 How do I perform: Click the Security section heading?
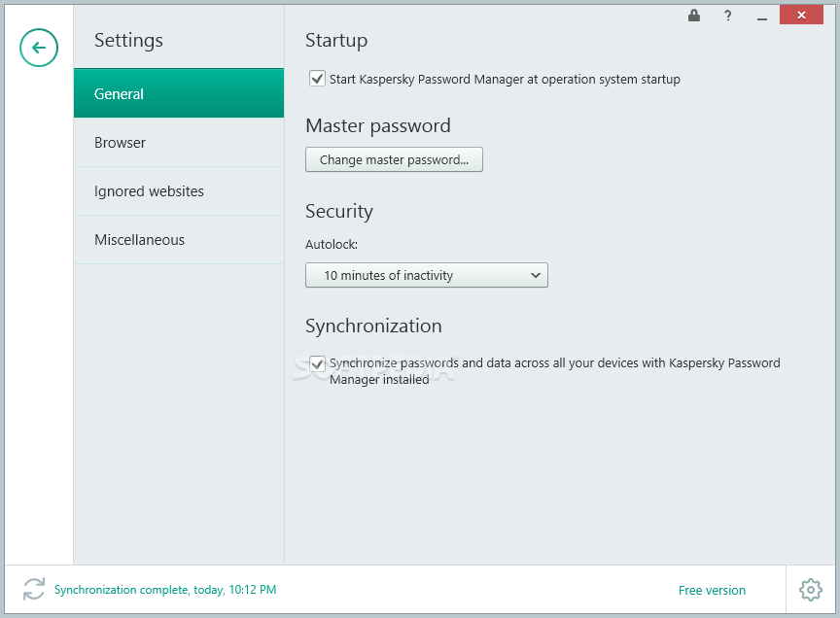pos(339,212)
